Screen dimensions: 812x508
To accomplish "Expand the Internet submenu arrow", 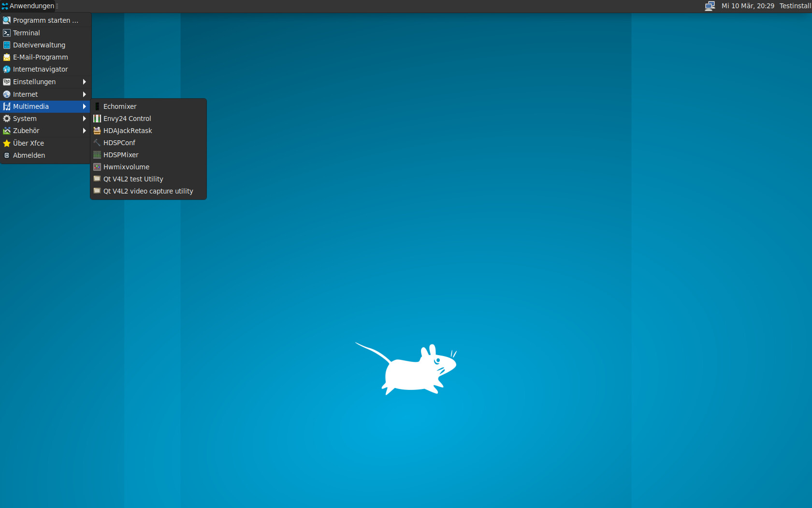I will [x=84, y=94].
